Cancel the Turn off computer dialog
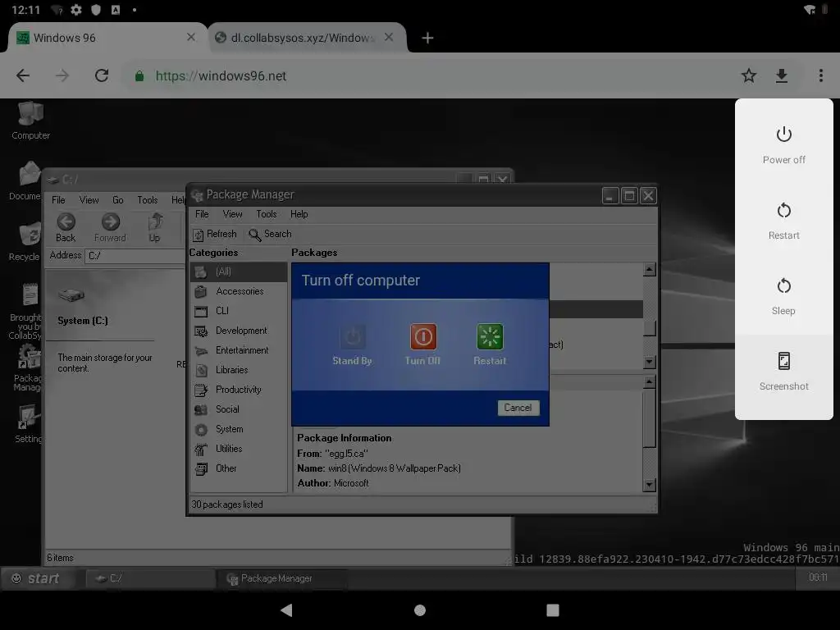840x630 pixels. (518, 408)
